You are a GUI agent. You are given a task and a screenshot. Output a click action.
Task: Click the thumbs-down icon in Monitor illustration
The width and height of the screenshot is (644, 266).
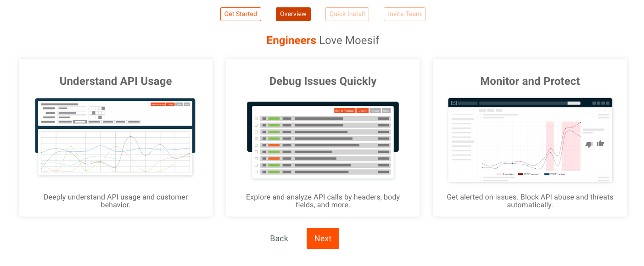[588, 144]
